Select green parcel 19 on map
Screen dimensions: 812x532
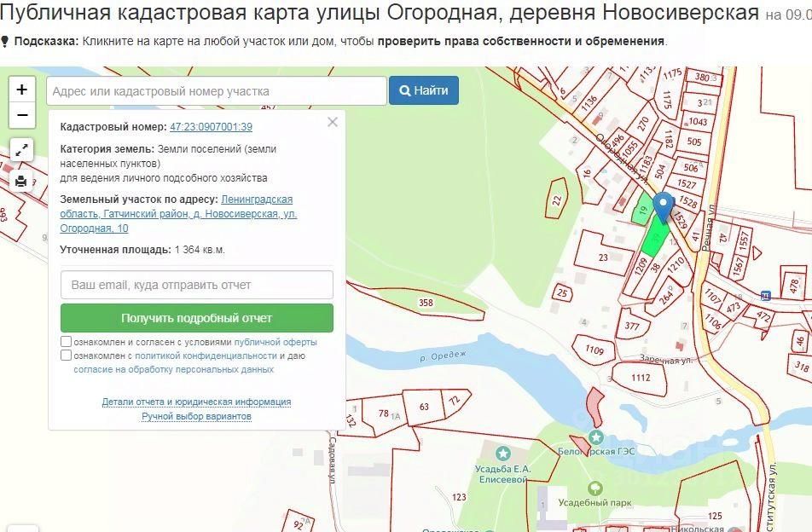pos(642,210)
